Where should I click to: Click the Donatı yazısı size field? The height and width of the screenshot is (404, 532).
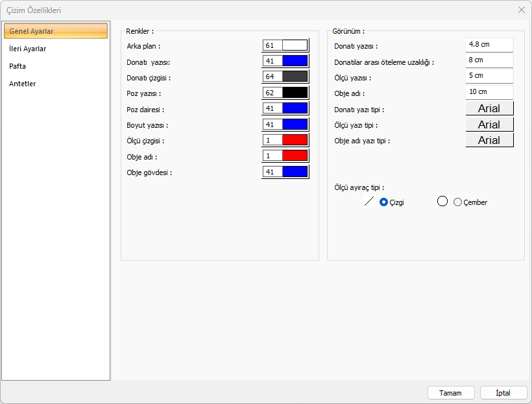(489, 45)
